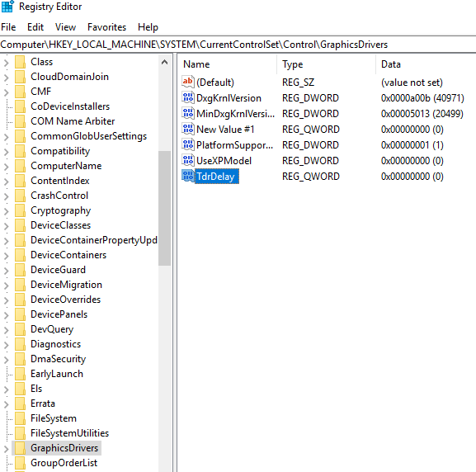
Task: Click the CoDeviceInstallers folder icon
Action: [21, 106]
